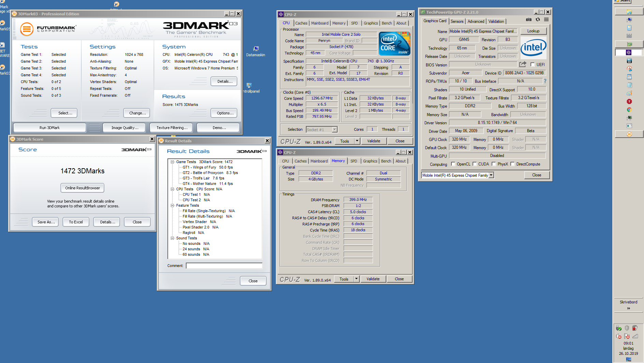This screenshot has height=363, width=644.
Task: Switch to Advanced tab in GPU-Z
Action: [476, 21]
